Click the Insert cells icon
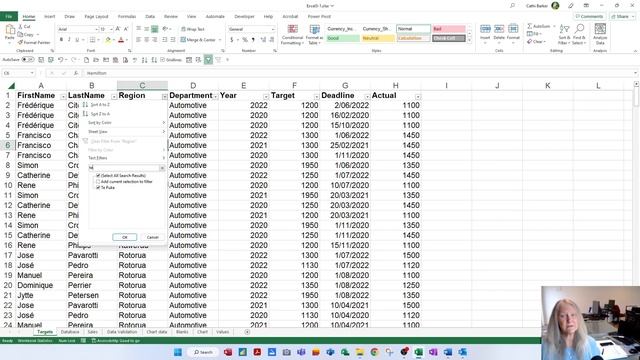Viewport: 640px width, 360px height. pyautogui.click(x=485, y=29)
